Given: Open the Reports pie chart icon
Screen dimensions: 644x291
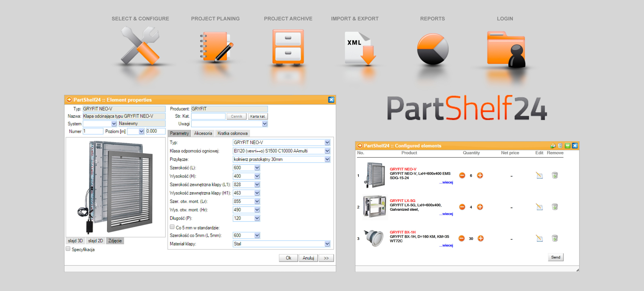Looking at the screenshot, I should (433, 49).
